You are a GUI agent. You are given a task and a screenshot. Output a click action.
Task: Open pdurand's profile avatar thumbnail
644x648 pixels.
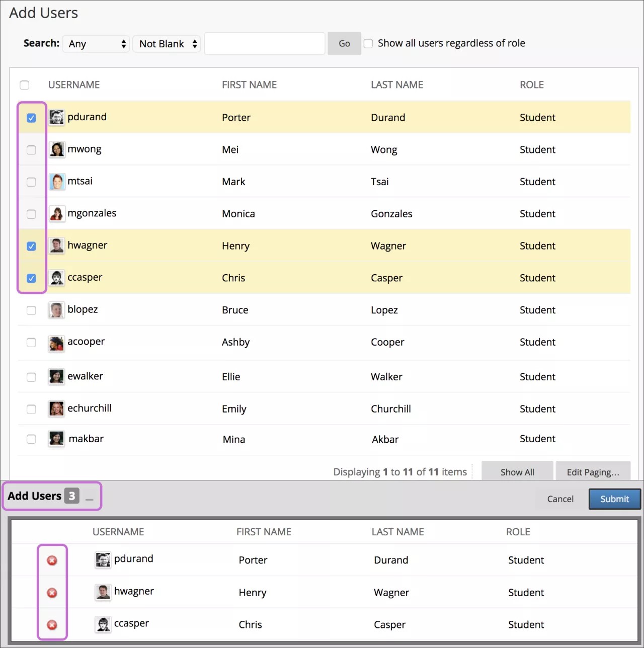coord(56,117)
